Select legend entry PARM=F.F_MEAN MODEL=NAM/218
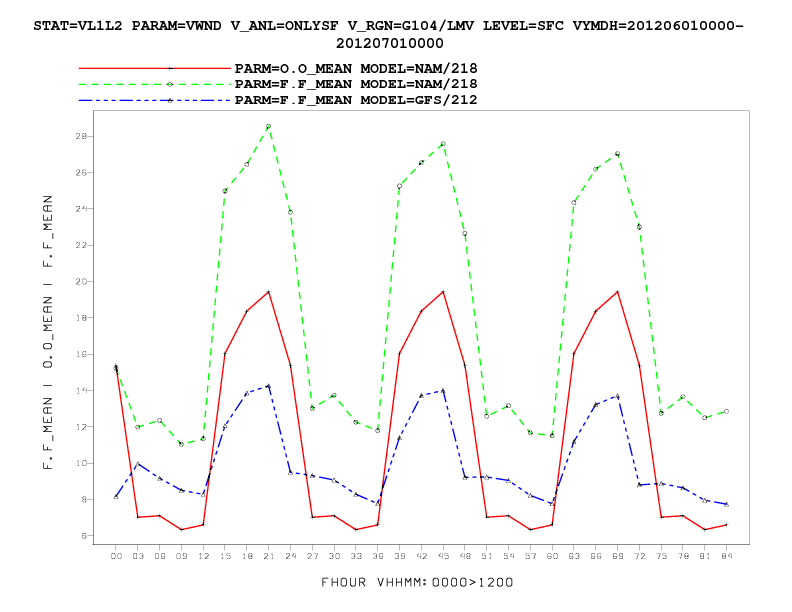Viewport: 792px width, 612px height. pyautogui.click(x=356, y=84)
